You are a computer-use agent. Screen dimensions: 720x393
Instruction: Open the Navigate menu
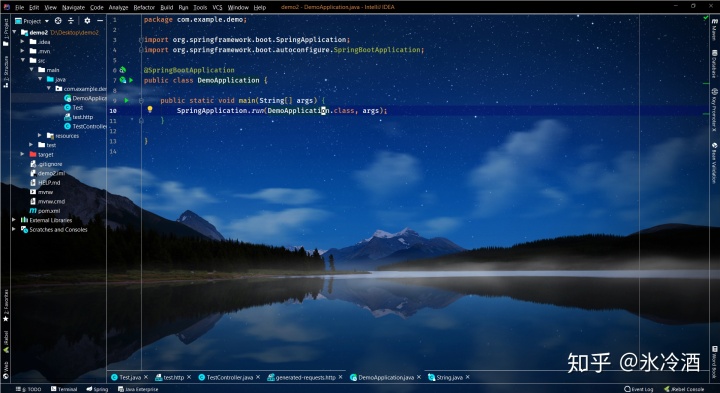pyautogui.click(x=73, y=7)
